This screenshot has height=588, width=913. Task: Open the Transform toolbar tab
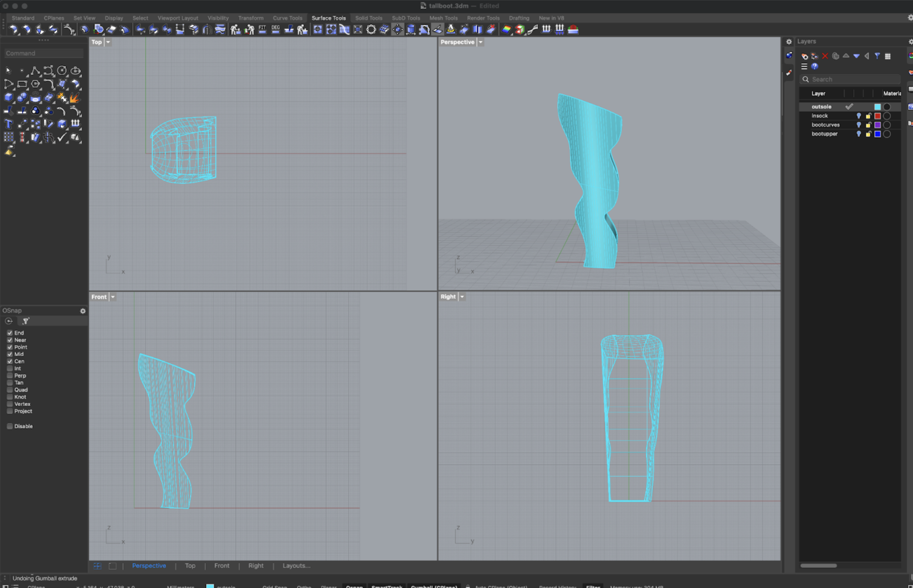tap(251, 18)
